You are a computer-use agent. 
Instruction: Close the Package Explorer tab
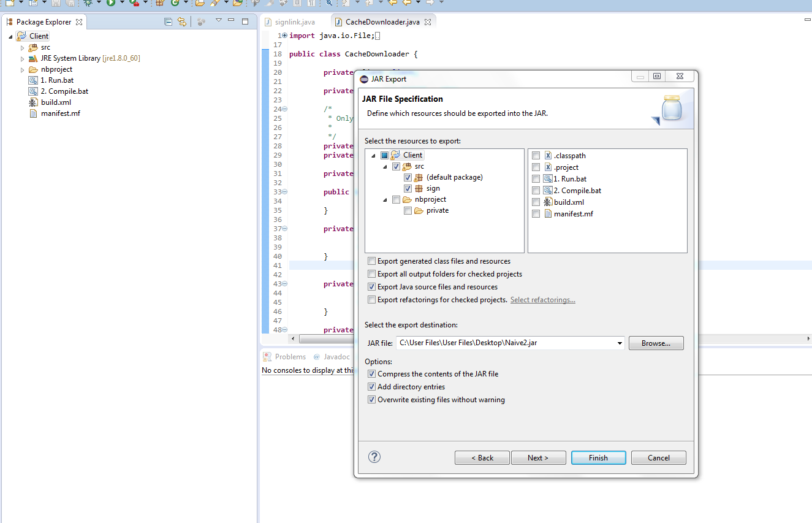click(x=79, y=22)
